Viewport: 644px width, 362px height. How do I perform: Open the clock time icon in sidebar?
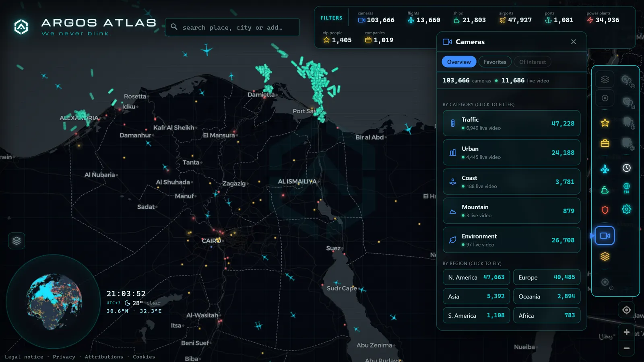click(627, 168)
